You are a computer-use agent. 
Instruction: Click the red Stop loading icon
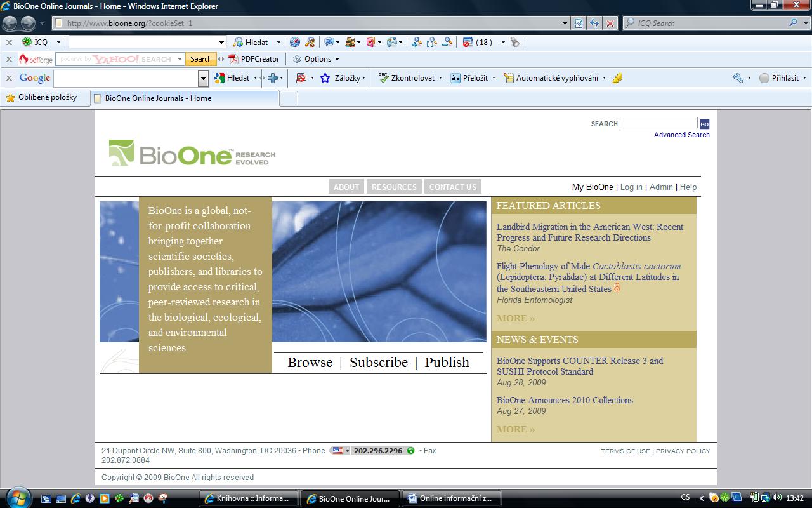click(x=610, y=23)
